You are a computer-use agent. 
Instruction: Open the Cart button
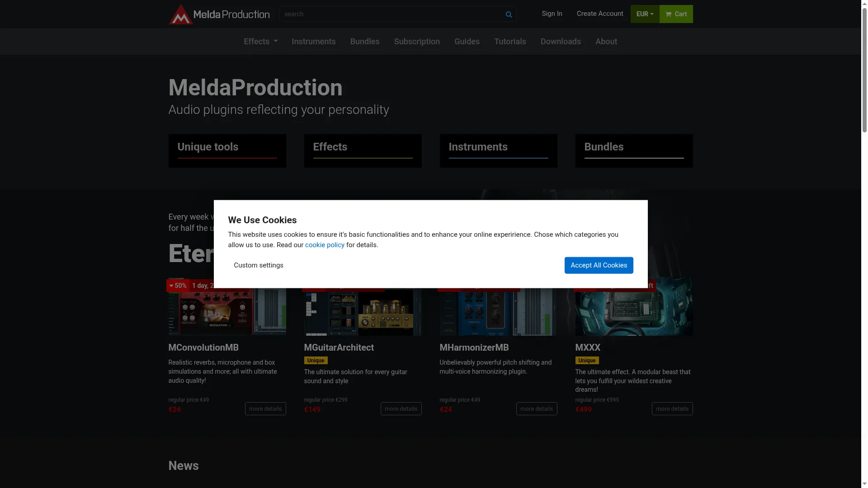(x=676, y=14)
